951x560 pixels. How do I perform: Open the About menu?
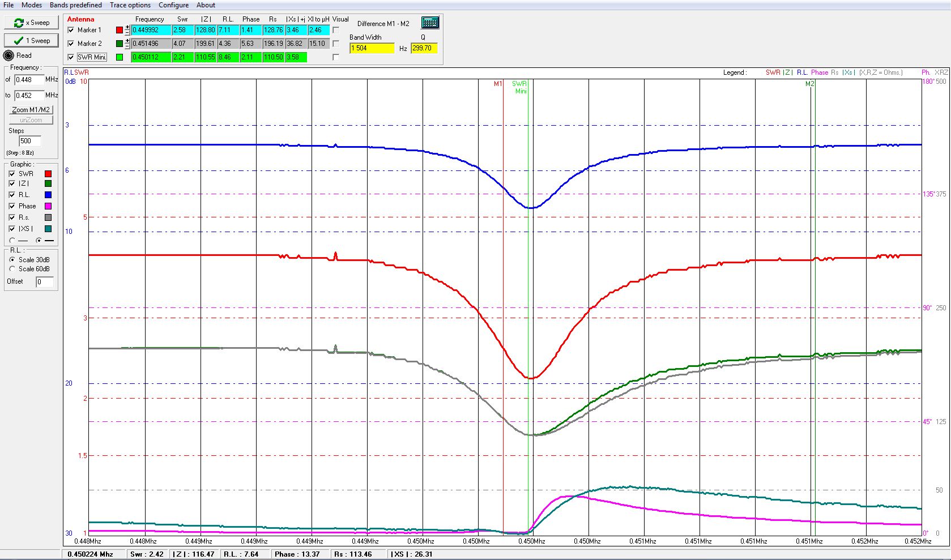(x=206, y=5)
